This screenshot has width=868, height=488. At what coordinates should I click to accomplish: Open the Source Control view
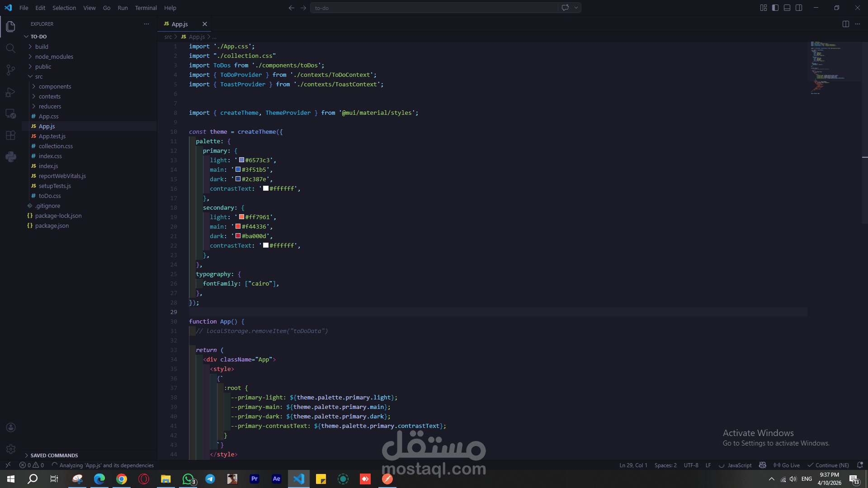pyautogui.click(x=10, y=70)
